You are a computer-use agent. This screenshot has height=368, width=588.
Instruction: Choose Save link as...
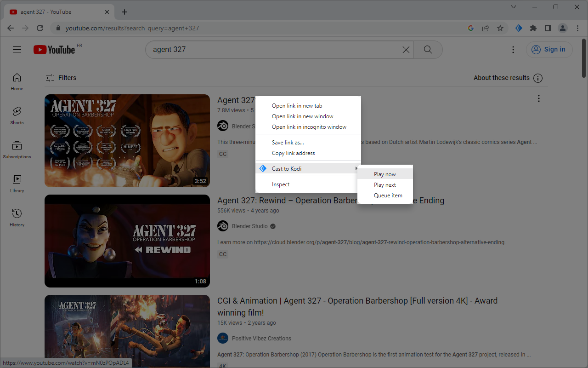(x=308, y=143)
